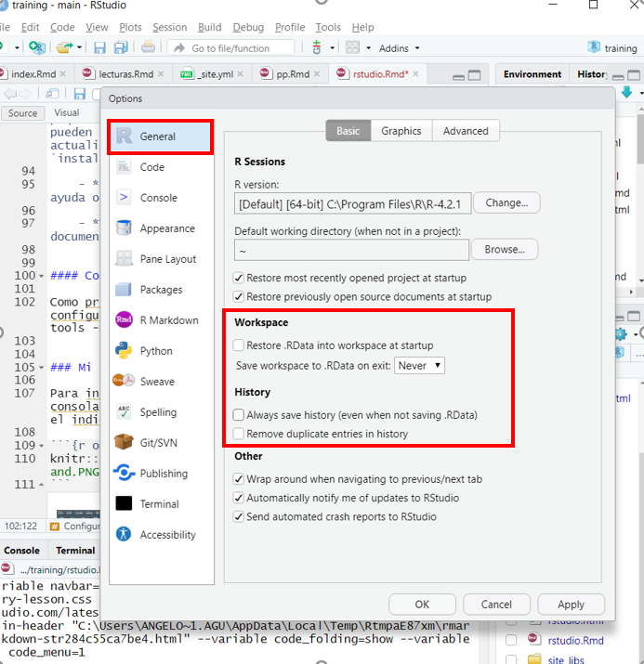The width and height of the screenshot is (644, 664).
Task: Close the index.Rmd tab
Action: [62, 74]
